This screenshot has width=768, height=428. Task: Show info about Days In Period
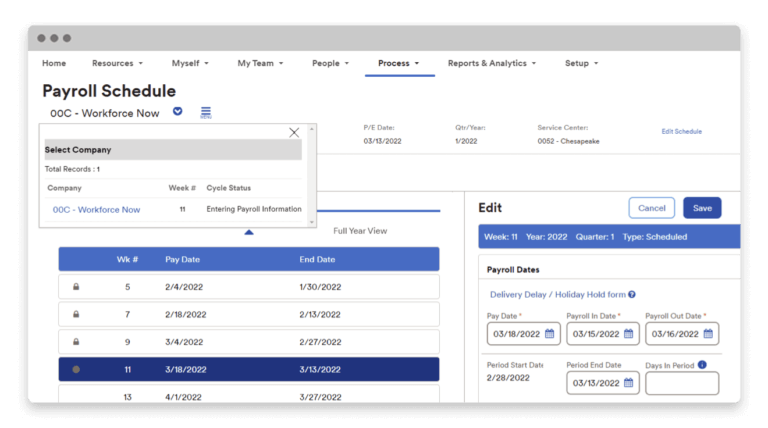[x=702, y=365]
